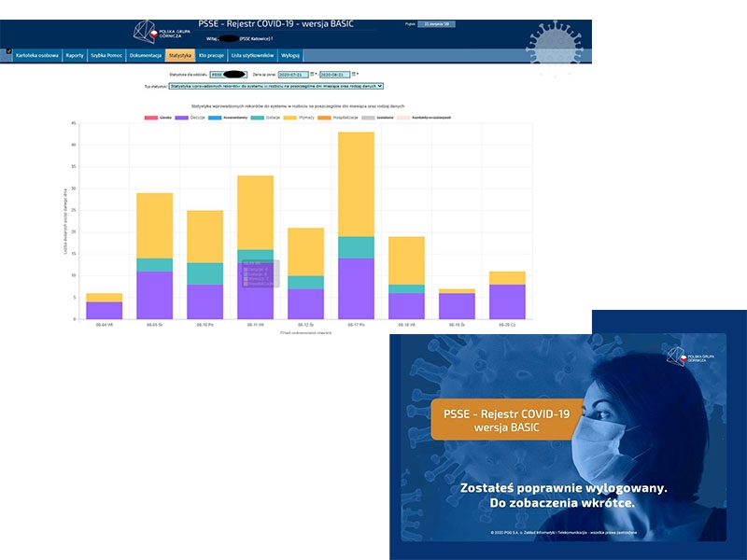Click the Do zobaczenia wkrótce text
The height and width of the screenshot is (560, 747).
point(563,503)
